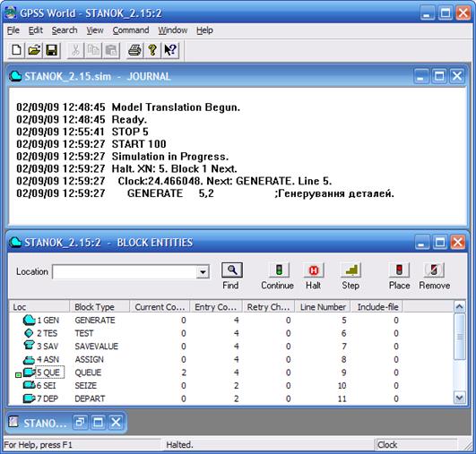
Task: Maximize the minimized STANO... window
Action: (x=98, y=422)
